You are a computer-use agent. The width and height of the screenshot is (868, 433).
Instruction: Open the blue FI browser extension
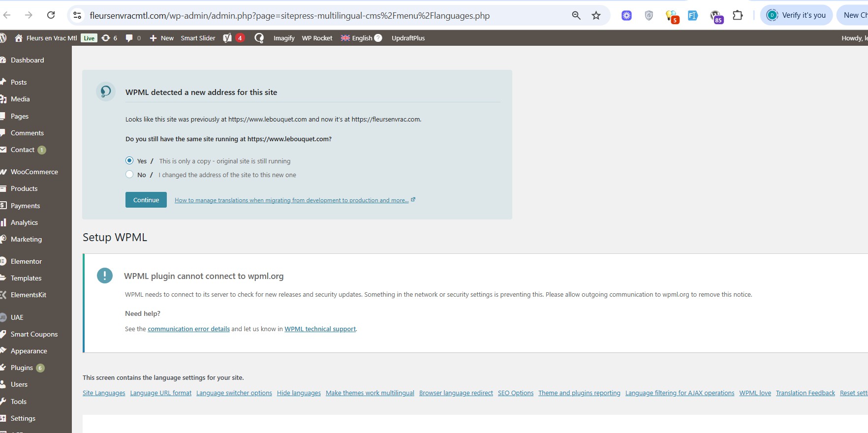point(693,15)
